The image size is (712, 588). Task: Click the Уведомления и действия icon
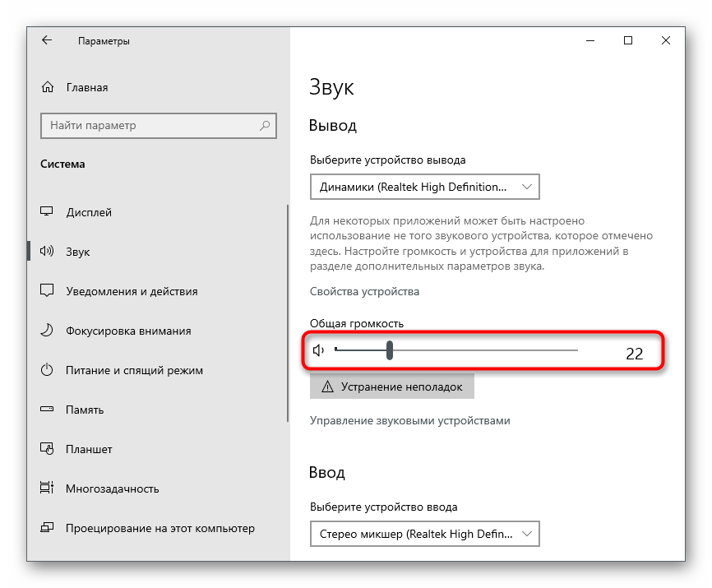48,291
